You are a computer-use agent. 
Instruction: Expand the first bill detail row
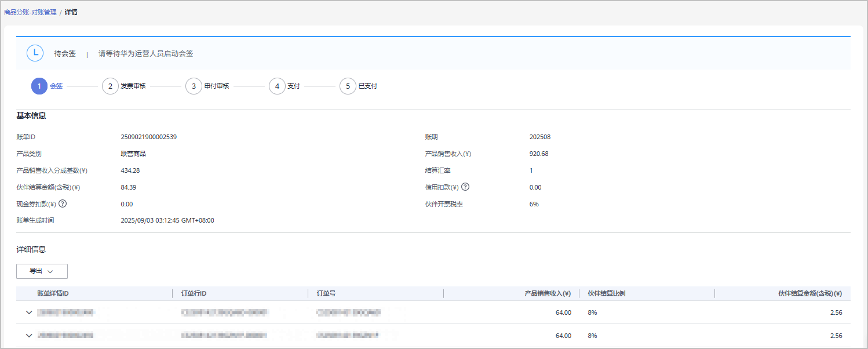tap(29, 312)
